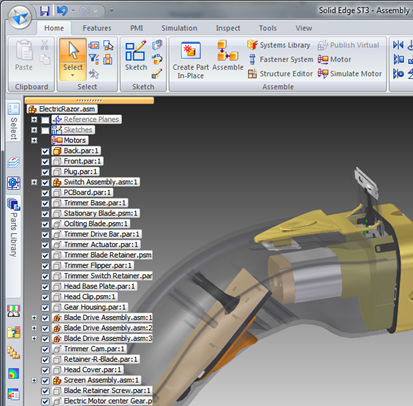413x406 pixels.
Task: Open the Structure Editor
Action: (x=280, y=74)
